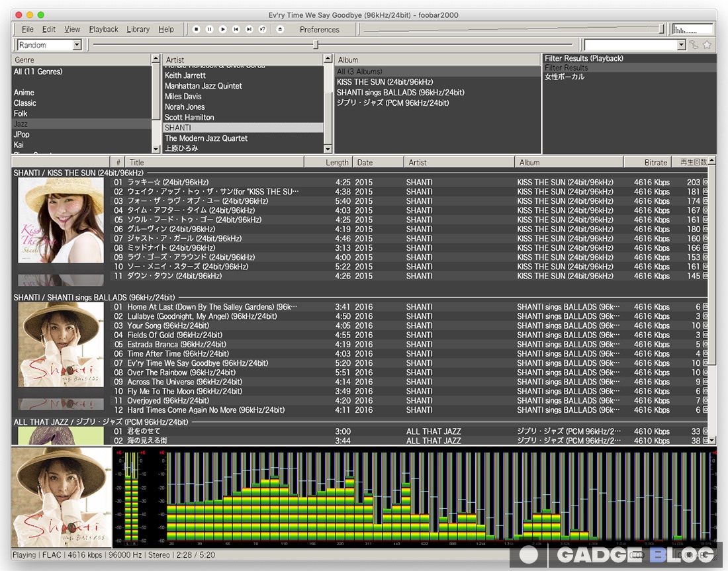Image resolution: width=728 pixels, height=571 pixels.
Task: Skip to previous track
Action: tap(236, 29)
